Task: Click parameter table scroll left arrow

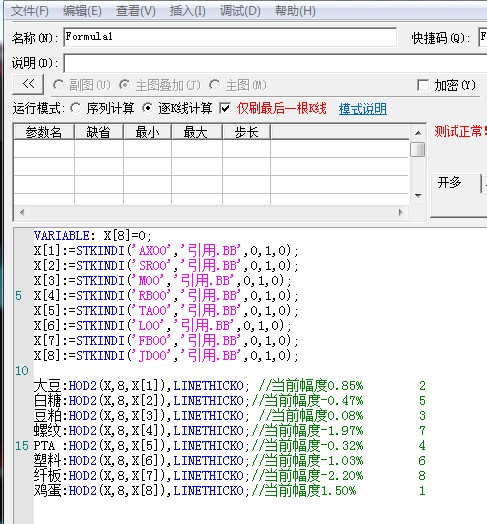Action: pos(22,212)
